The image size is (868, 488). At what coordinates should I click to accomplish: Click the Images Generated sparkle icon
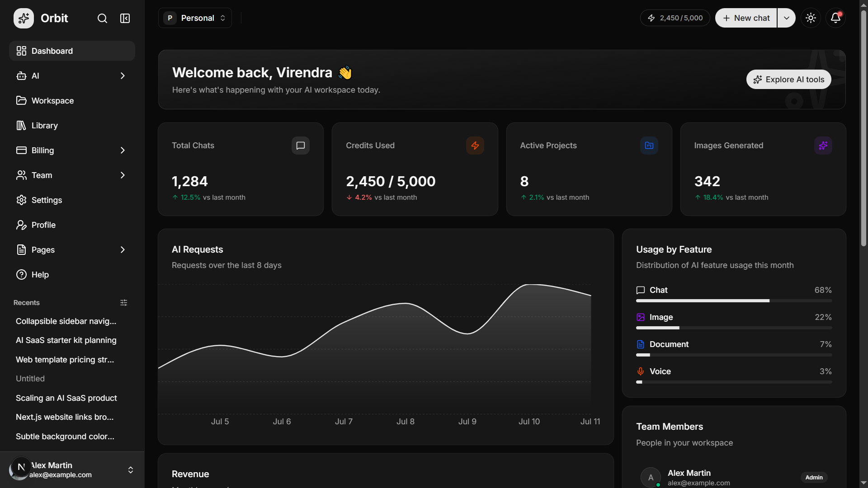823,145
